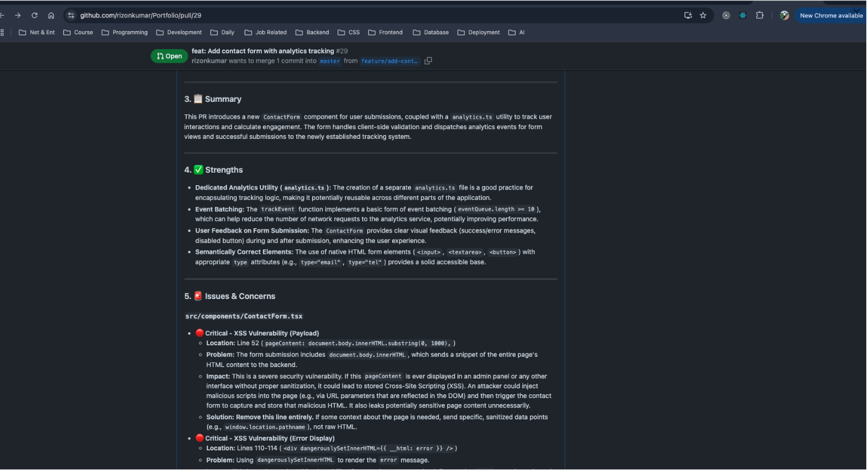Open Database bookmark folder
The width and height of the screenshot is (868, 470).
pos(431,32)
